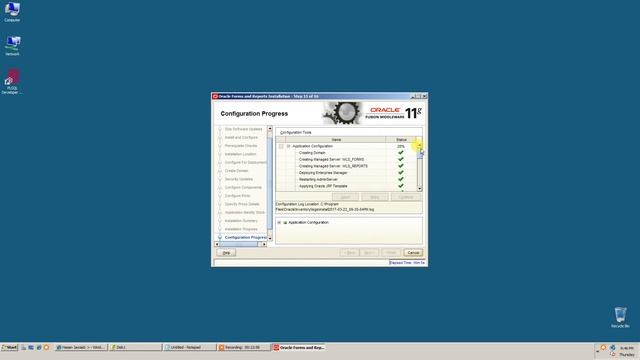Click the Start button in taskbar
Viewport: 640px width, 360px height.
point(9,347)
